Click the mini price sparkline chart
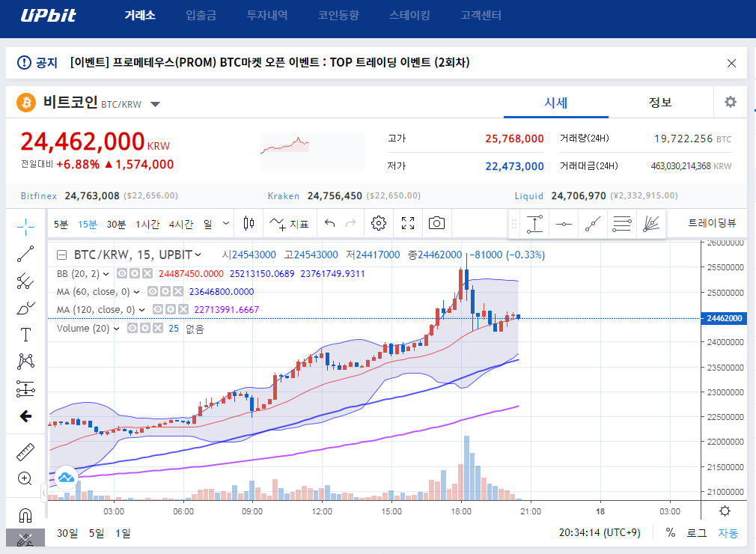Image resolution: width=756 pixels, height=554 pixels. 313,151
